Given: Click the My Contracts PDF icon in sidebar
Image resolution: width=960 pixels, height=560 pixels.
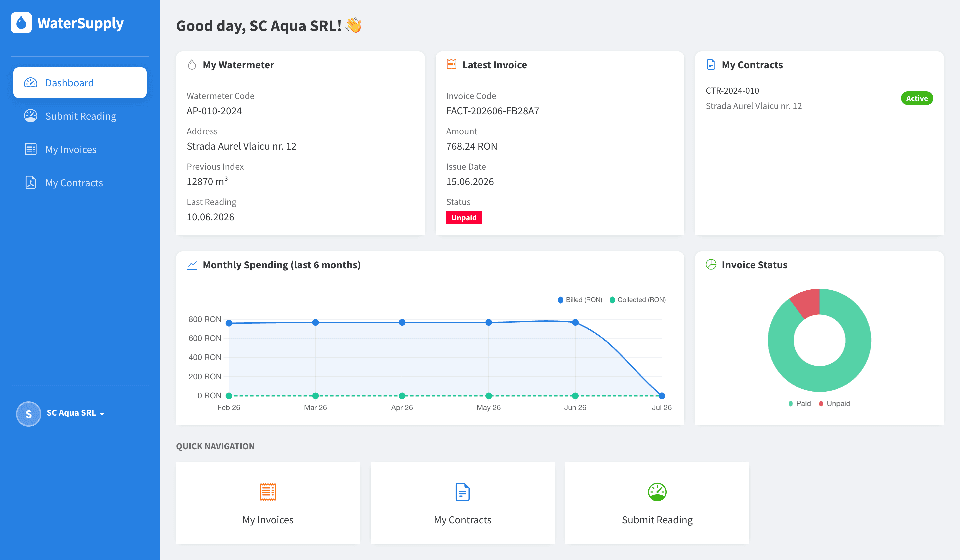Looking at the screenshot, I should [30, 182].
